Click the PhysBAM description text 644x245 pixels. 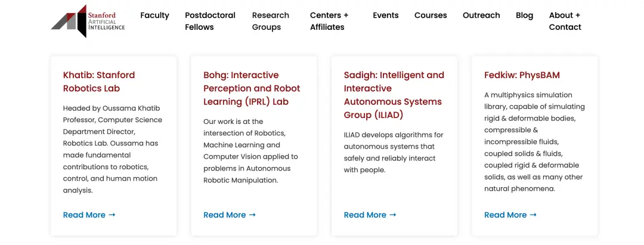pos(534,141)
